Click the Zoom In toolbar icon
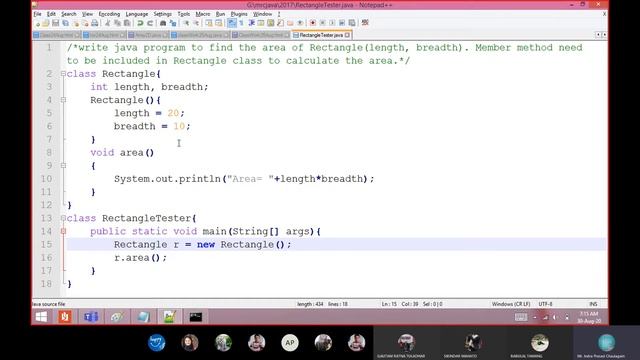Screen dimensions: 640x360 [x=187, y=23]
